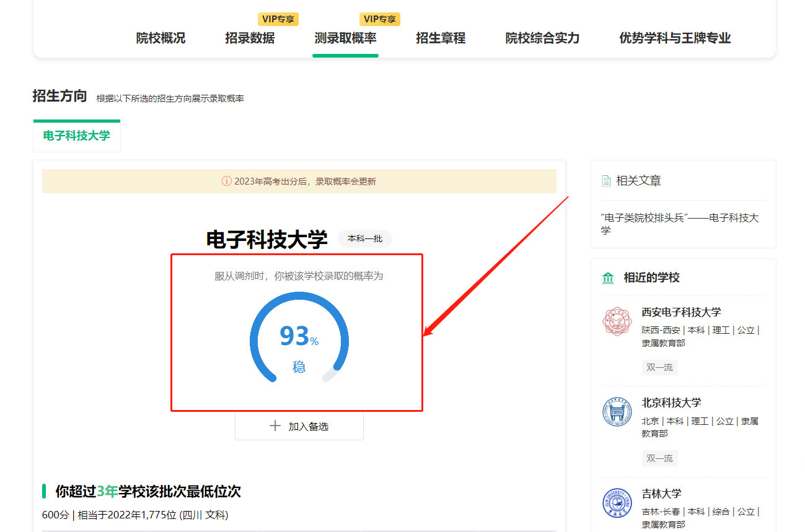805x532 pixels.
Task: Click the hint 根据以下所选的招生方向展示录取概率
Action: 170,98
